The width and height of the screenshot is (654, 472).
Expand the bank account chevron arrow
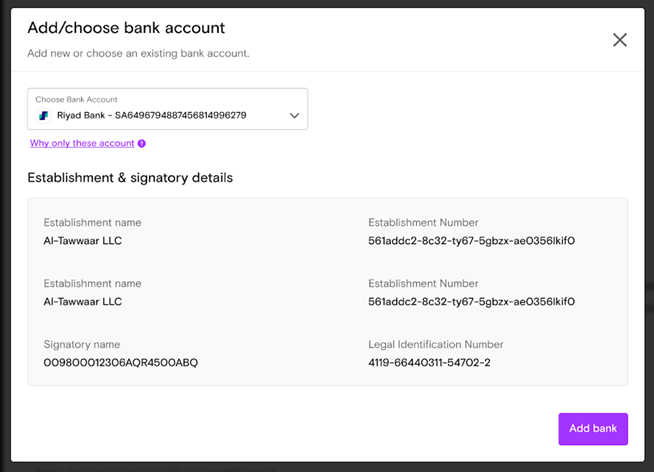tap(294, 115)
